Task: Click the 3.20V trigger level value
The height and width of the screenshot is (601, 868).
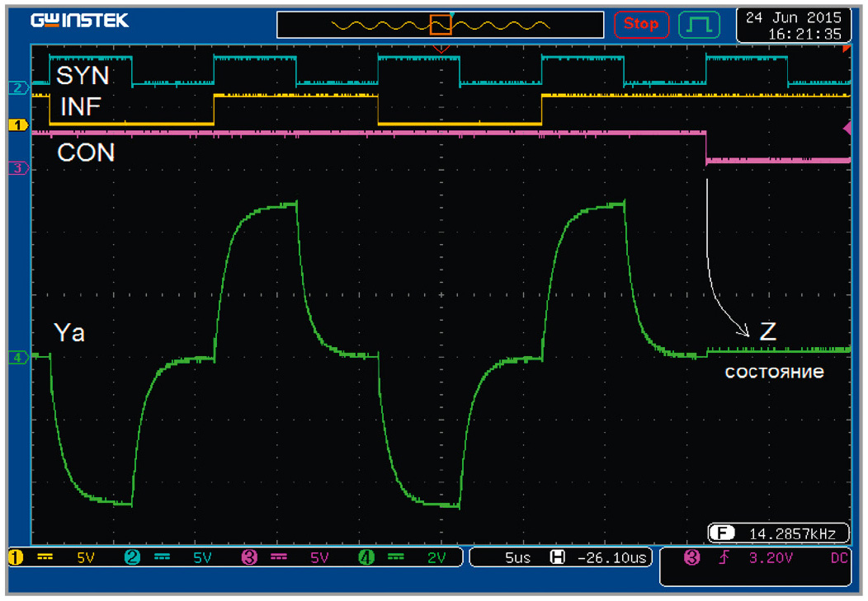Action: [771, 558]
